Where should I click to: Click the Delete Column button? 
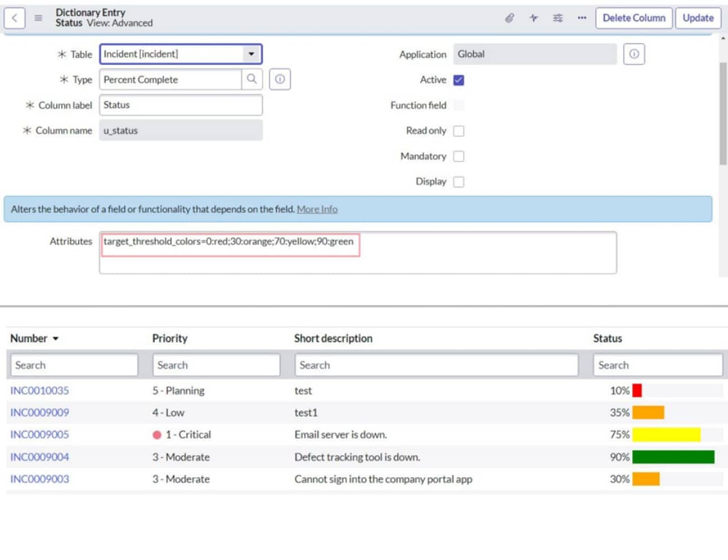click(x=633, y=17)
